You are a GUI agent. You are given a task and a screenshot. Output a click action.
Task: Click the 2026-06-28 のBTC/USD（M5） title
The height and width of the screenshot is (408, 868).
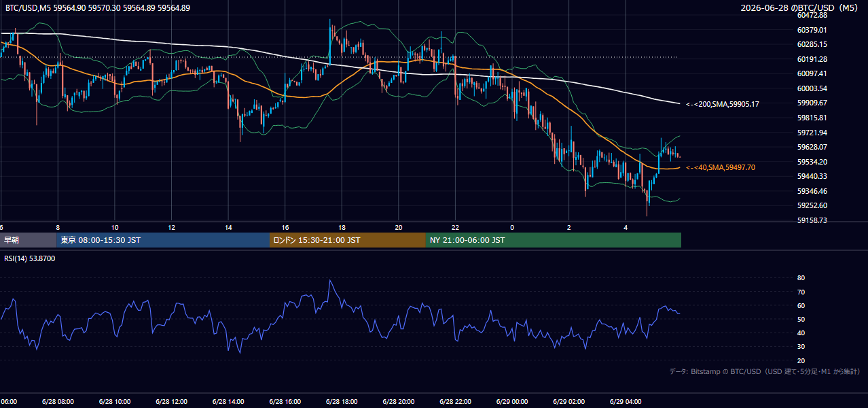tap(801, 8)
